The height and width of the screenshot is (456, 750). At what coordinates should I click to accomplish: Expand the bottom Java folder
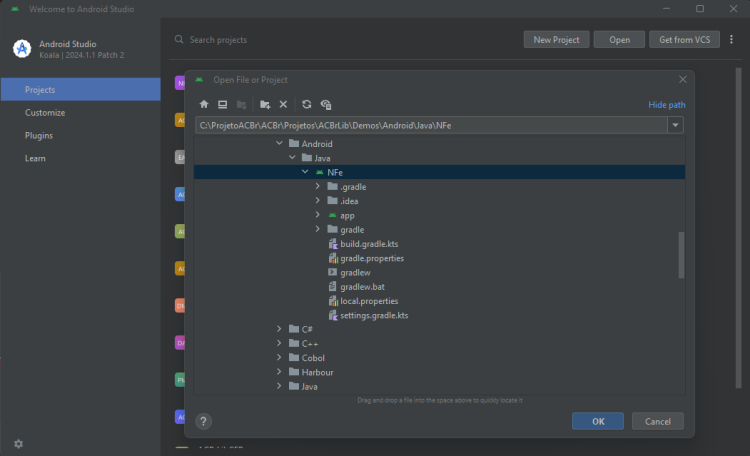tap(279, 386)
